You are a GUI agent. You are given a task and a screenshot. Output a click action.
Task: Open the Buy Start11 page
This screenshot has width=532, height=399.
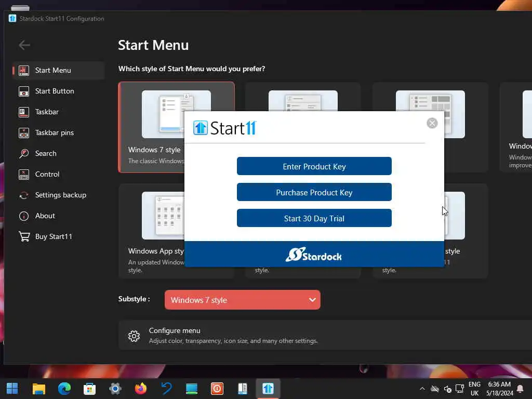58,236
